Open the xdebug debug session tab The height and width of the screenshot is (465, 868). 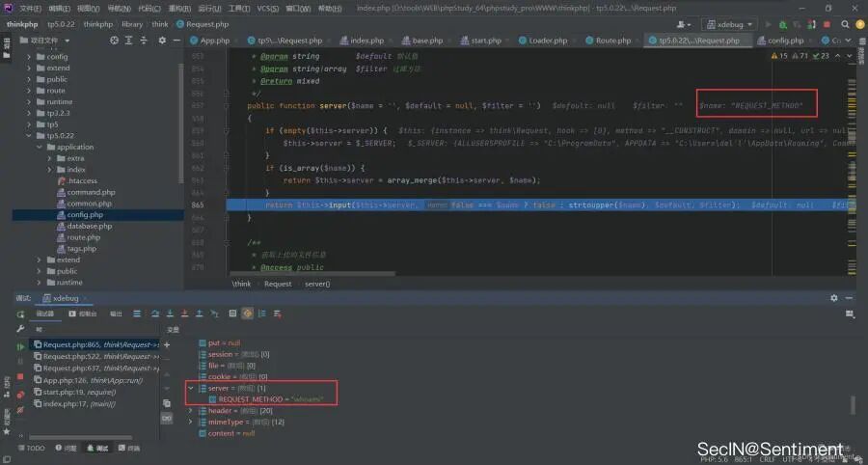coord(63,298)
